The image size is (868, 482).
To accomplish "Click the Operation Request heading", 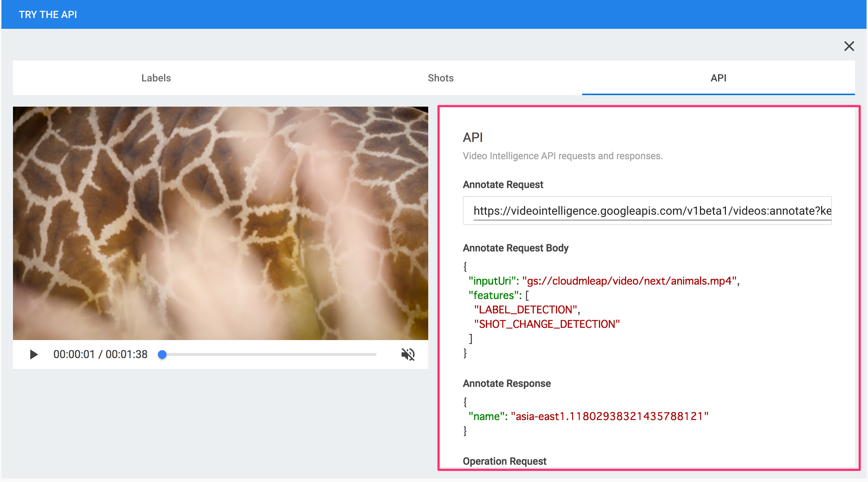I will point(505,461).
